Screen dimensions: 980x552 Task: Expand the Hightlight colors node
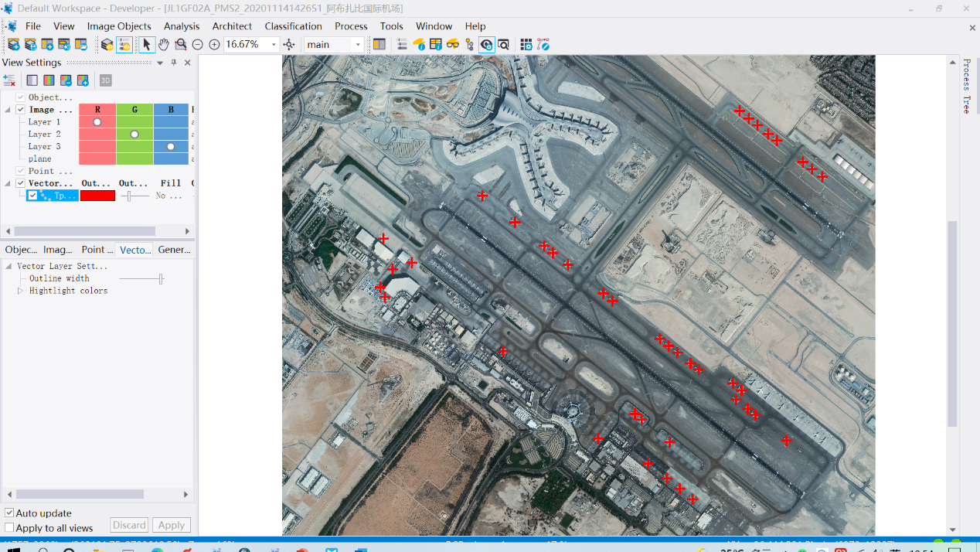21,291
